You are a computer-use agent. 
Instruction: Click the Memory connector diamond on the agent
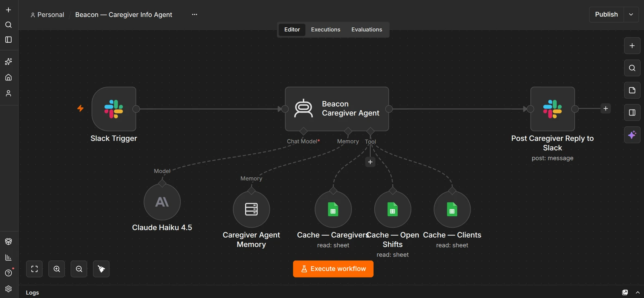348,131
